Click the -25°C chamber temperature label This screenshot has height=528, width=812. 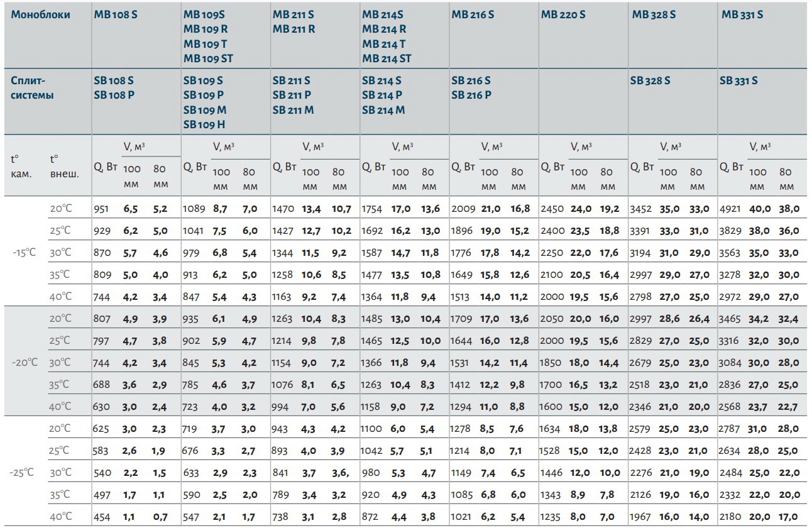[x=24, y=473]
